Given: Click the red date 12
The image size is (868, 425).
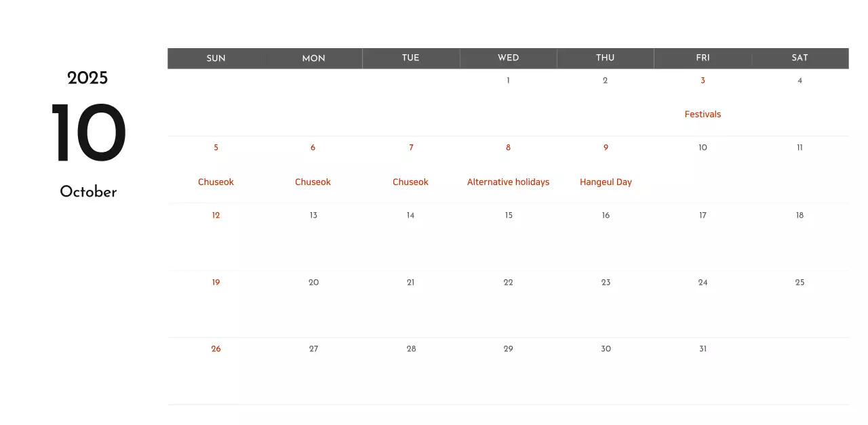Looking at the screenshot, I should tap(216, 215).
